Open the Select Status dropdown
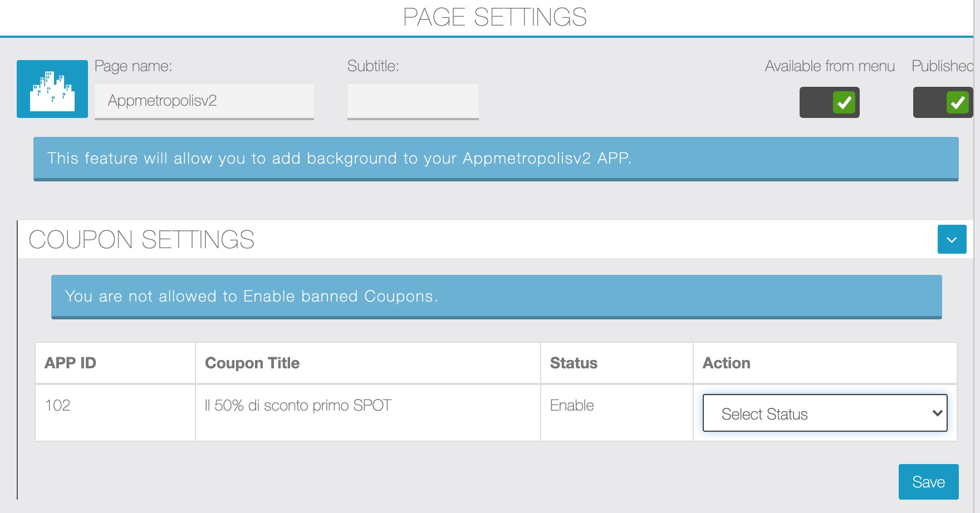The height and width of the screenshot is (513, 980). (825, 413)
